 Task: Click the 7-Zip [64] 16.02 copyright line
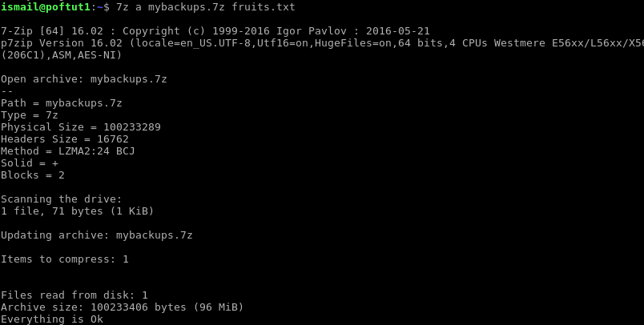(215, 31)
